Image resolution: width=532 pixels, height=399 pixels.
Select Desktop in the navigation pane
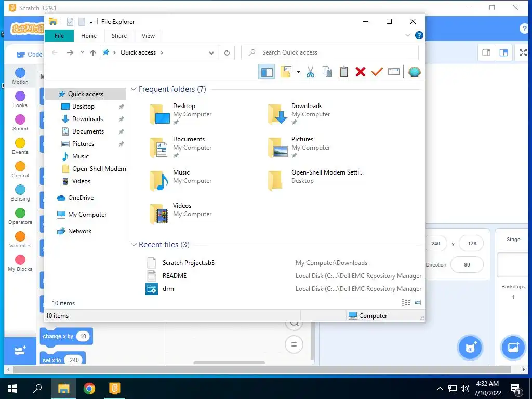click(x=83, y=107)
